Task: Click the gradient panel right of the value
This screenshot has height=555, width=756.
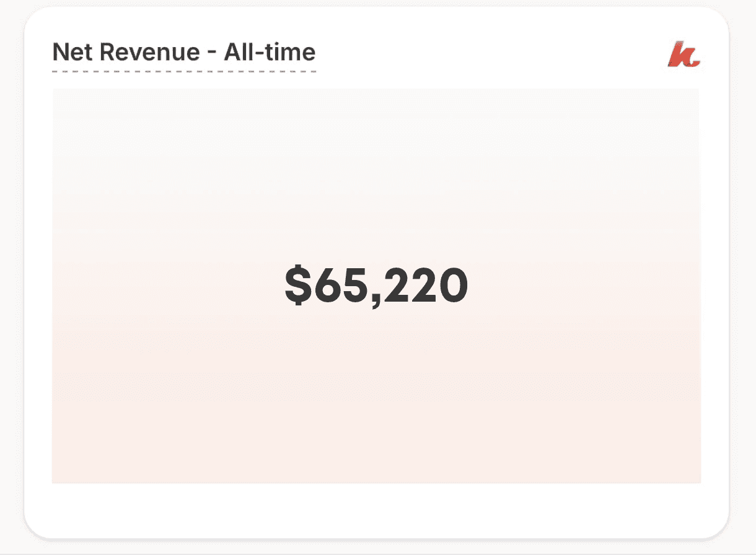Action: pyautogui.click(x=586, y=286)
